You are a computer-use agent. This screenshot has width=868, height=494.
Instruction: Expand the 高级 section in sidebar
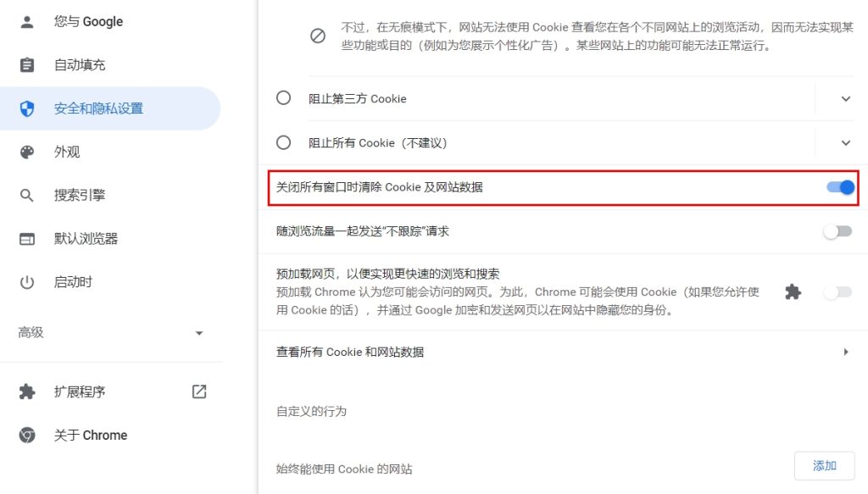pos(111,332)
